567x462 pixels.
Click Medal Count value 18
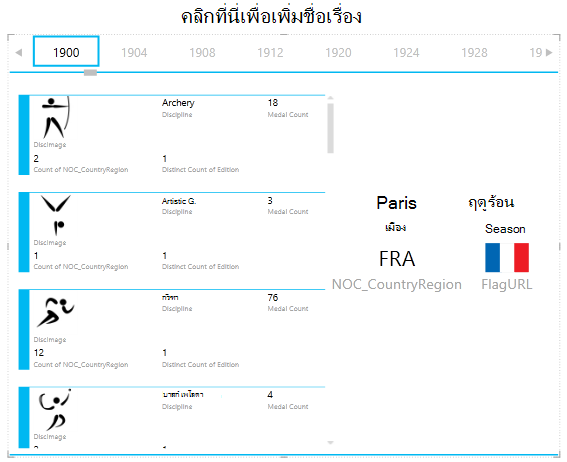click(x=273, y=103)
